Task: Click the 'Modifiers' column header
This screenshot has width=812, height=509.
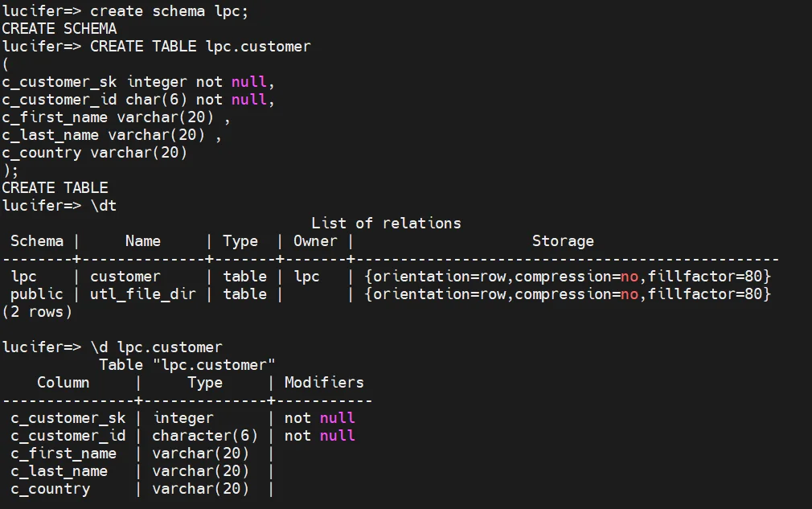Action: coord(324,383)
